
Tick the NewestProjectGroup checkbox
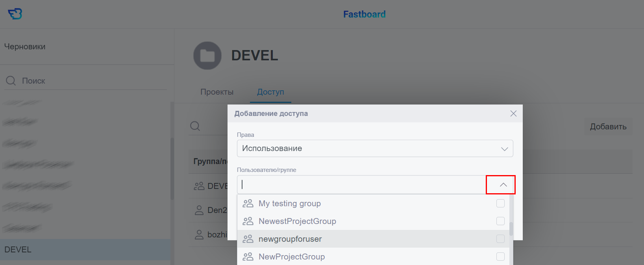[x=500, y=221]
